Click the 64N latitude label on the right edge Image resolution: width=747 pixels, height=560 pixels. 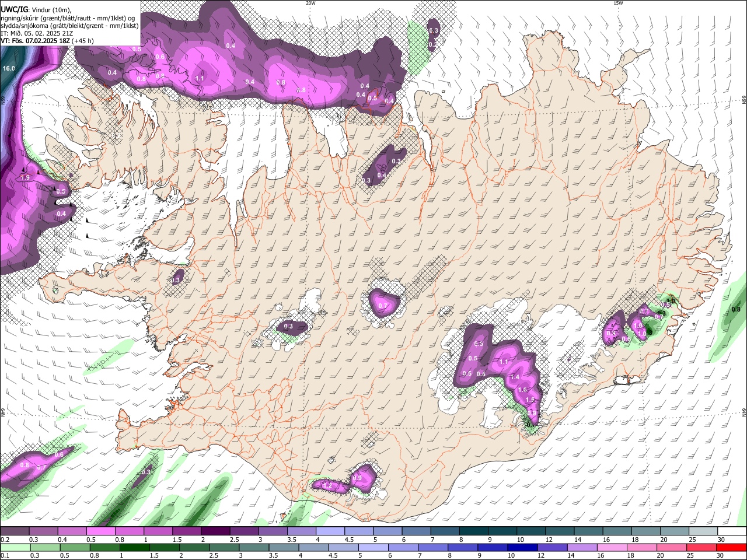(744, 412)
